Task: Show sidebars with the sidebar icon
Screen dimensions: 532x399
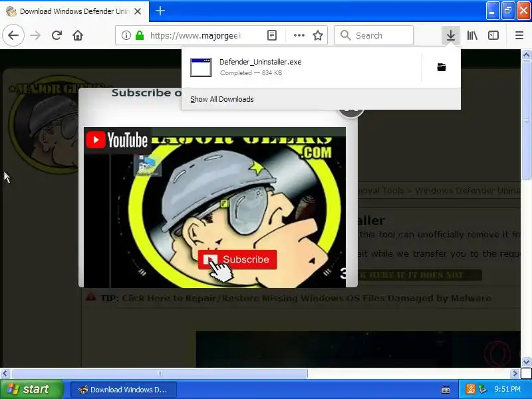Action: point(493,35)
